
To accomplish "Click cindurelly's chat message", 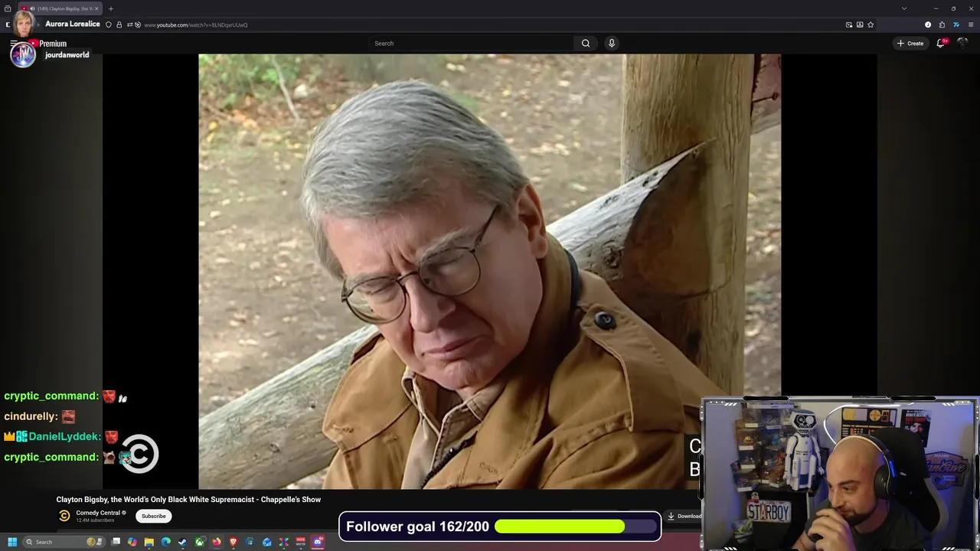I will pyautogui.click(x=40, y=416).
